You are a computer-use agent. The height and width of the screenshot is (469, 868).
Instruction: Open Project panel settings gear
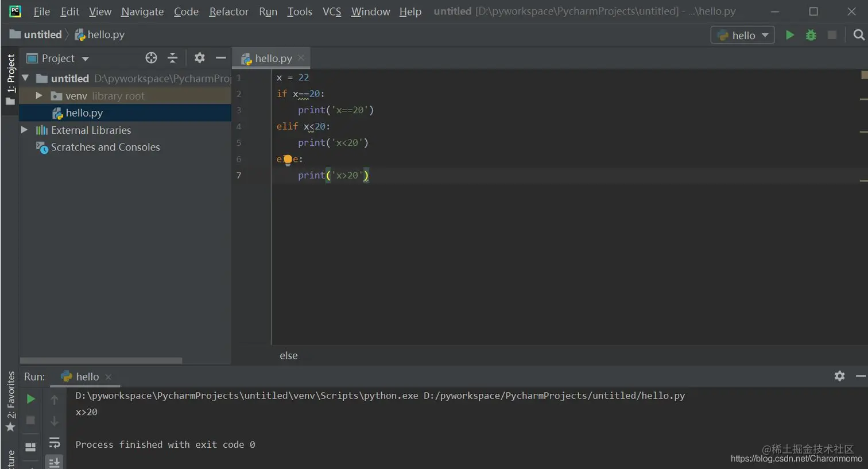(199, 58)
